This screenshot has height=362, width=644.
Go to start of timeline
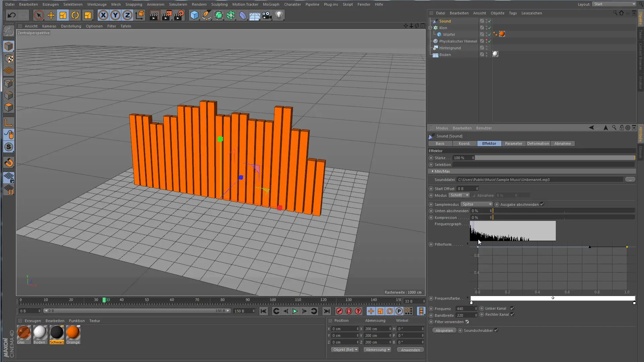(x=264, y=311)
